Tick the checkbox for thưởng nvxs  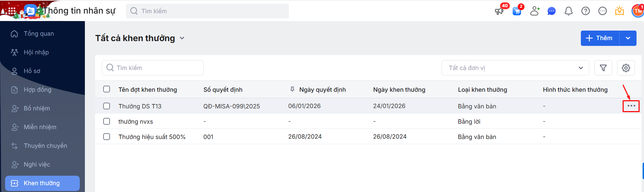point(107,121)
